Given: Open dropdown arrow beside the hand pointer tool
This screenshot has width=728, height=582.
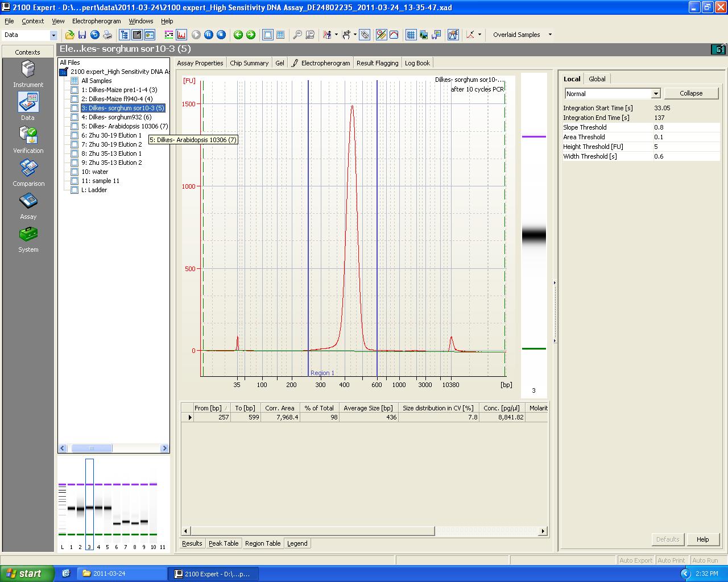Looking at the screenshot, I should pos(355,35).
